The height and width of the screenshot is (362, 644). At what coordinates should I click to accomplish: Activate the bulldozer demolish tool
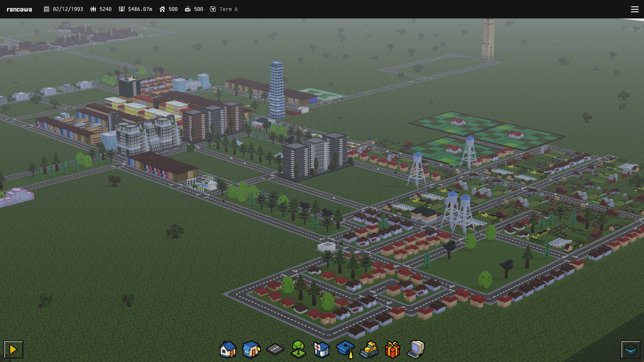(369, 349)
